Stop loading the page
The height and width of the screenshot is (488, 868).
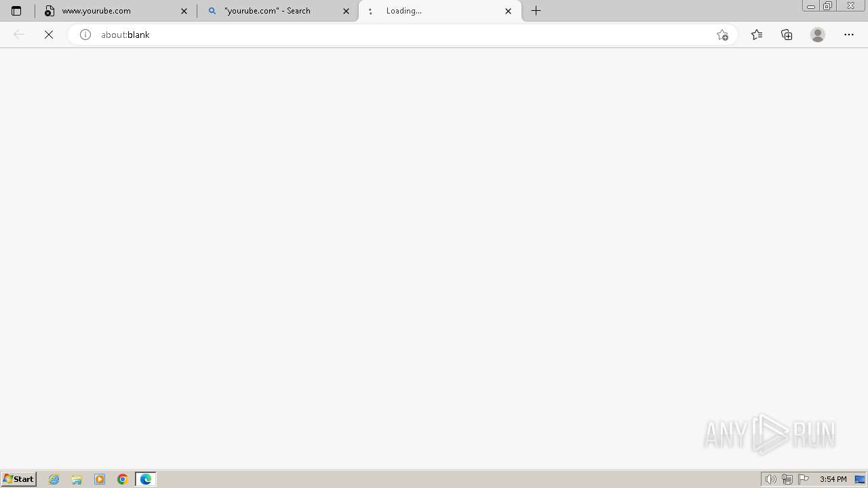pyautogui.click(x=49, y=35)
